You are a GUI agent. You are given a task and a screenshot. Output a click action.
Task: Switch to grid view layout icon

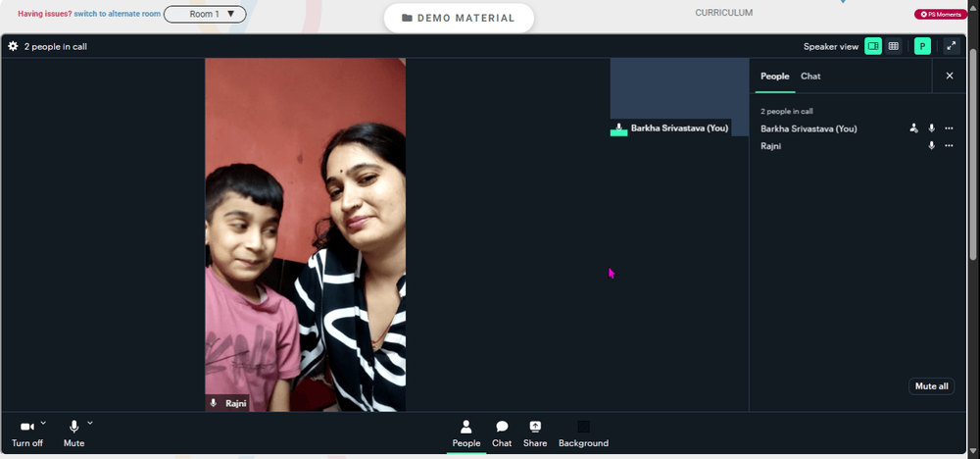tap(893, 46)
